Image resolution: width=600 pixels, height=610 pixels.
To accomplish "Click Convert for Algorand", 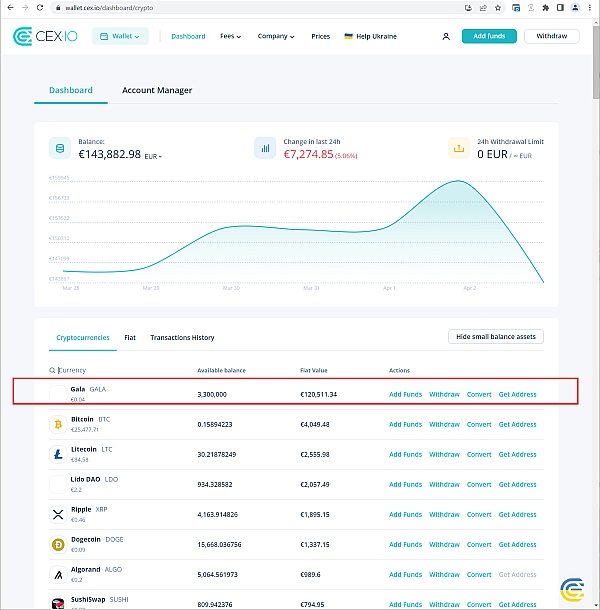I will 479,574.
